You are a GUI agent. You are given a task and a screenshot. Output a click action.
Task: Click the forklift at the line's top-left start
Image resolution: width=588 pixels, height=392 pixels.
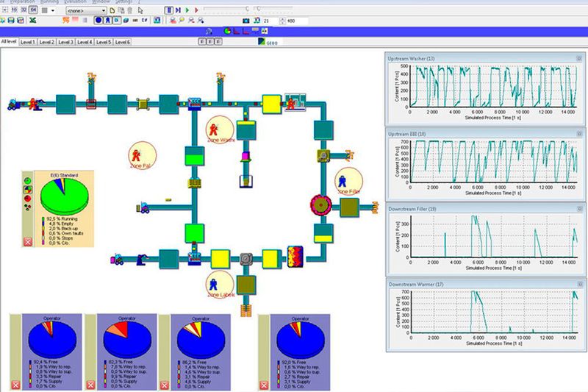click(13, 104)
